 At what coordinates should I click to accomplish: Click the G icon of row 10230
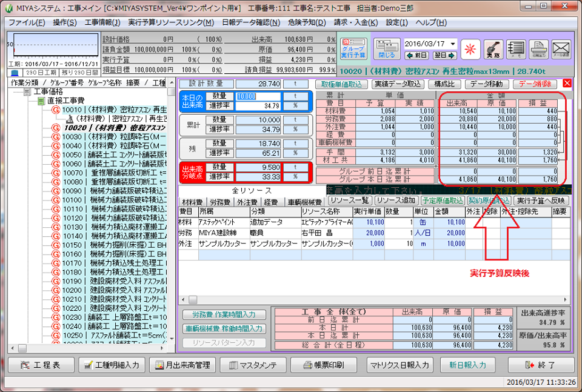click(56, 317)
